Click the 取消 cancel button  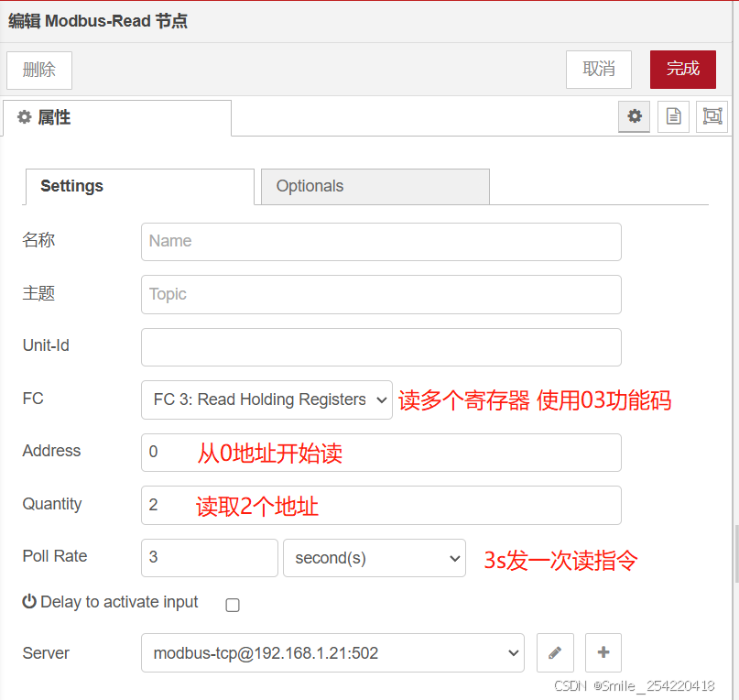coord(599,70)
